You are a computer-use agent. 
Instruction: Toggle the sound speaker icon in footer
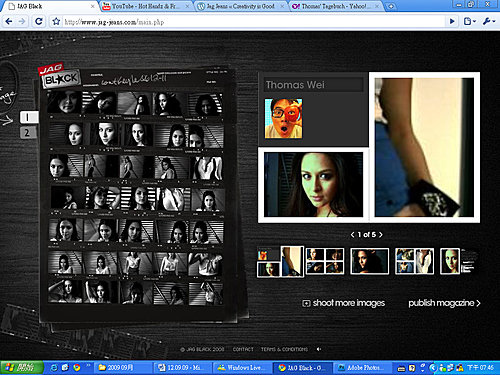[319, 349]
